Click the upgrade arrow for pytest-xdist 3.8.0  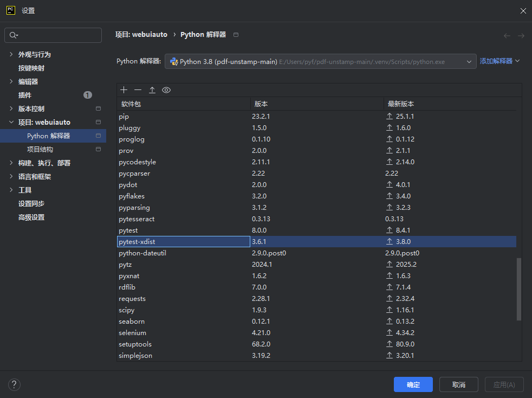[x=389, y=241]
